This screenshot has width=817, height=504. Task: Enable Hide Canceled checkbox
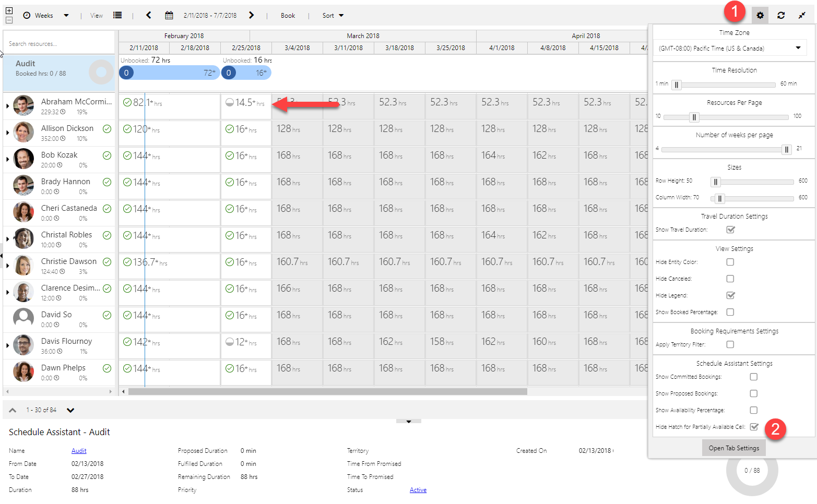730,279
